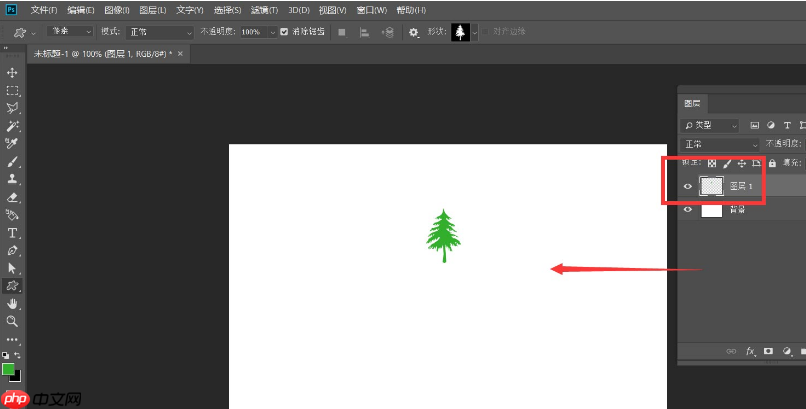Open shape options gear icon
Viewport: 806px width, 409px height.
[x=413, y=32]
